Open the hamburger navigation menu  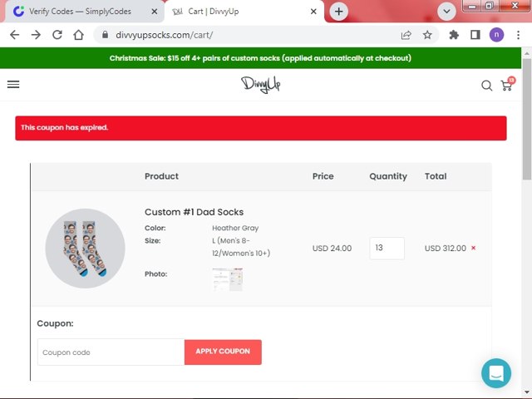coord(13,84)
